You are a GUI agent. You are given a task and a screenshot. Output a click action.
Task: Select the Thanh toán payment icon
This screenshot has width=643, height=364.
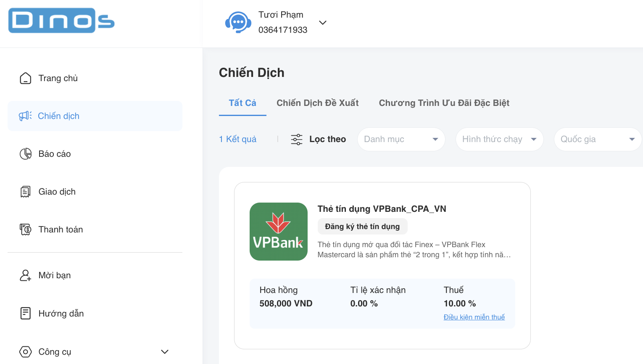[25, 229]
